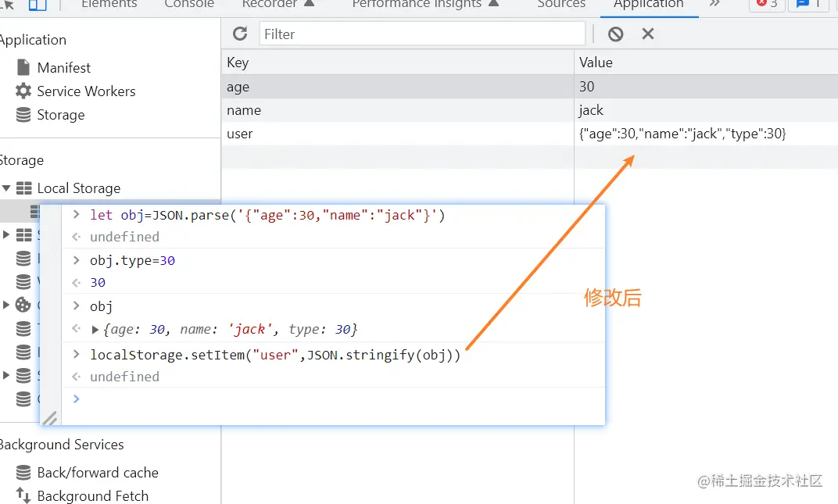
Task: Toggle the device toolbar icon
Action: click(x=38, y=5)
